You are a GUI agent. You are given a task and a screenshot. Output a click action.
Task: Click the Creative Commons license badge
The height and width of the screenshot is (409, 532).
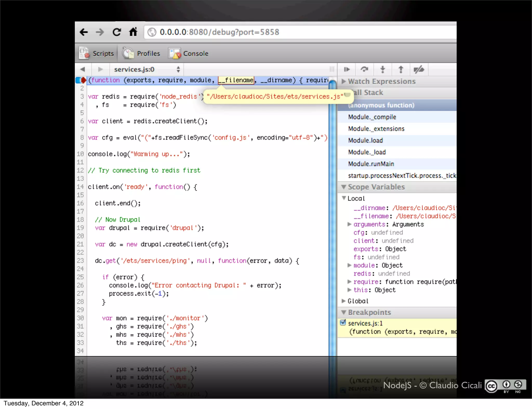click(506, 386)
